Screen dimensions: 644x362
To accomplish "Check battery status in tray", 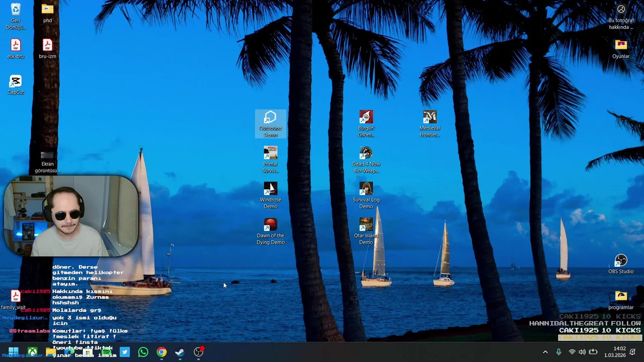I will point(593,352).
